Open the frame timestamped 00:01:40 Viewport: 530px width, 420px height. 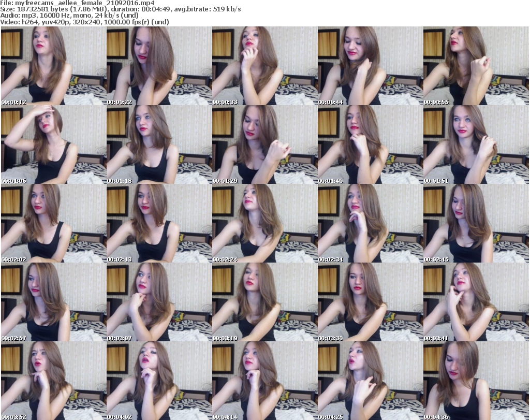pyautogui.click(x=370, y=145)
